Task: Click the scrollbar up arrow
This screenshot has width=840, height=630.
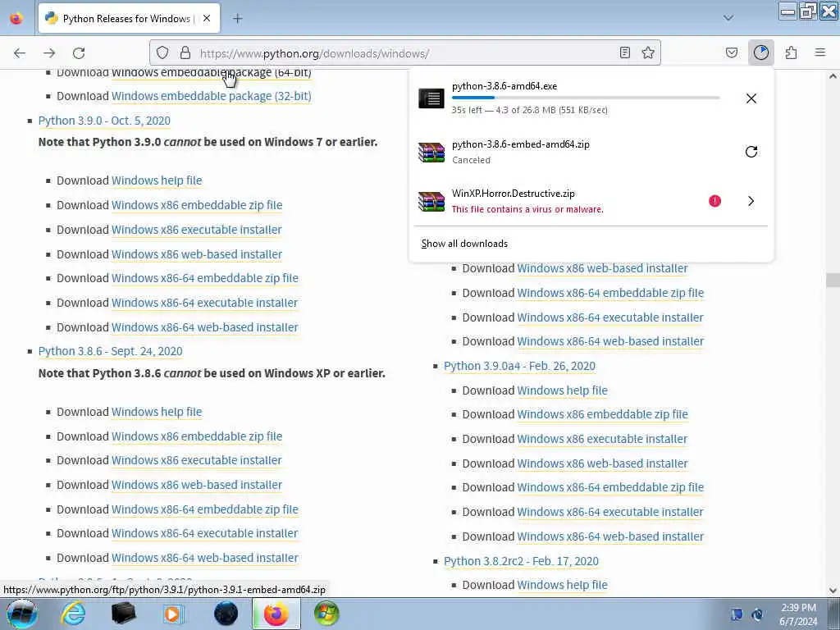Action: [833, 76]
